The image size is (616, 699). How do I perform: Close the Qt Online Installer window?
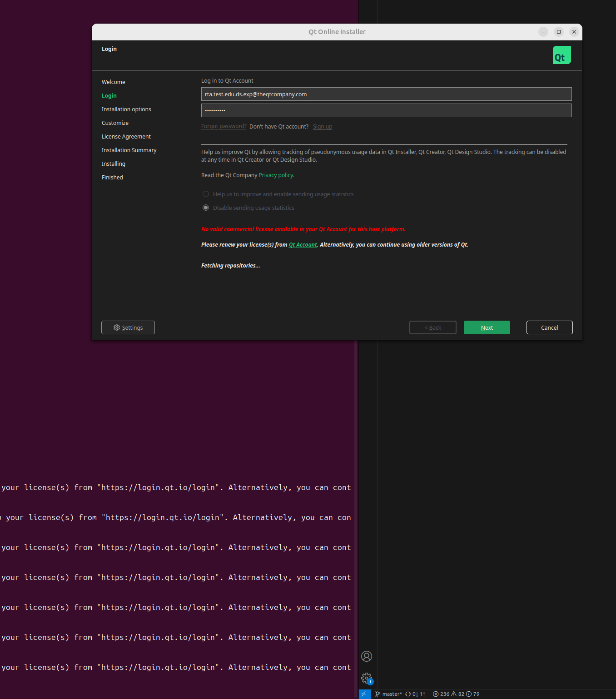tap(574, 32)
